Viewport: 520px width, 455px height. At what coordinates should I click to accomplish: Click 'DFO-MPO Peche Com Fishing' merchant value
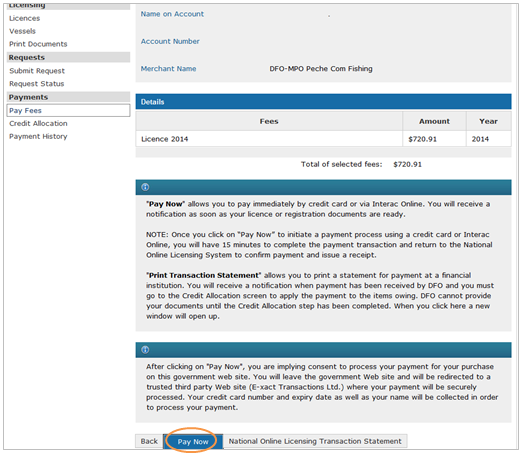[x=321, y=69]
